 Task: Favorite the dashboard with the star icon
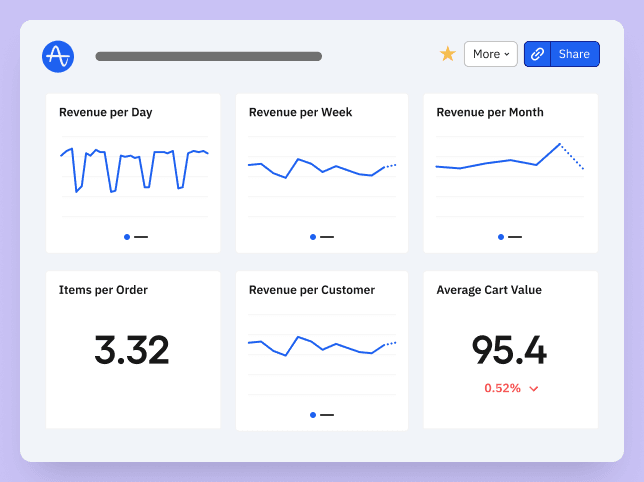click(x=447, y=54)
